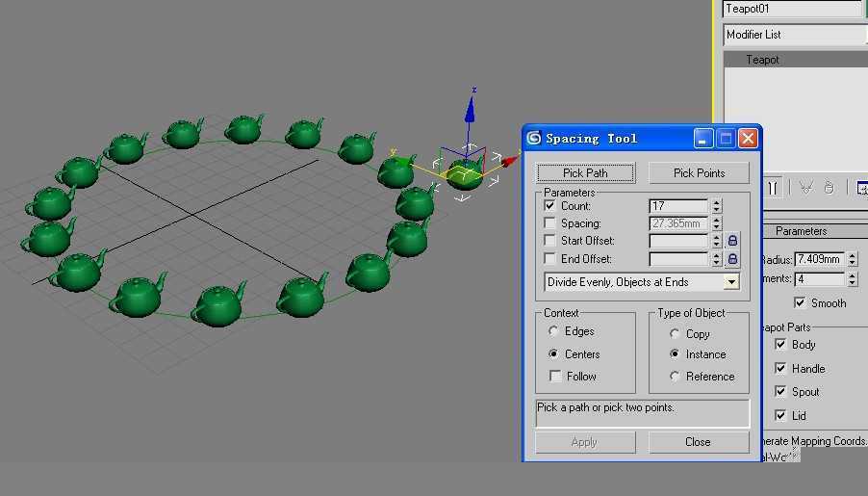Click the Segments spinner arrows
This screenshot has width=868, height=496.
tap(853, 278)
